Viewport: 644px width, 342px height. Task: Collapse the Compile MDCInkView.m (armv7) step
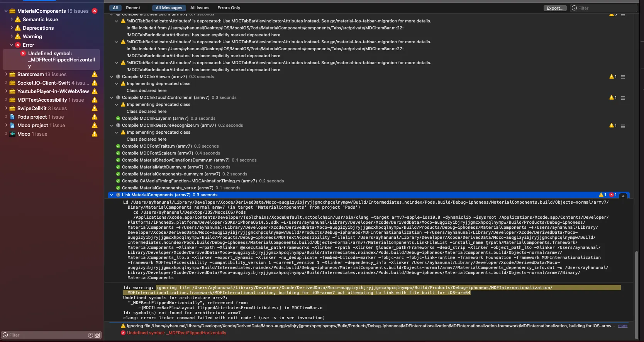coord(112,77)
